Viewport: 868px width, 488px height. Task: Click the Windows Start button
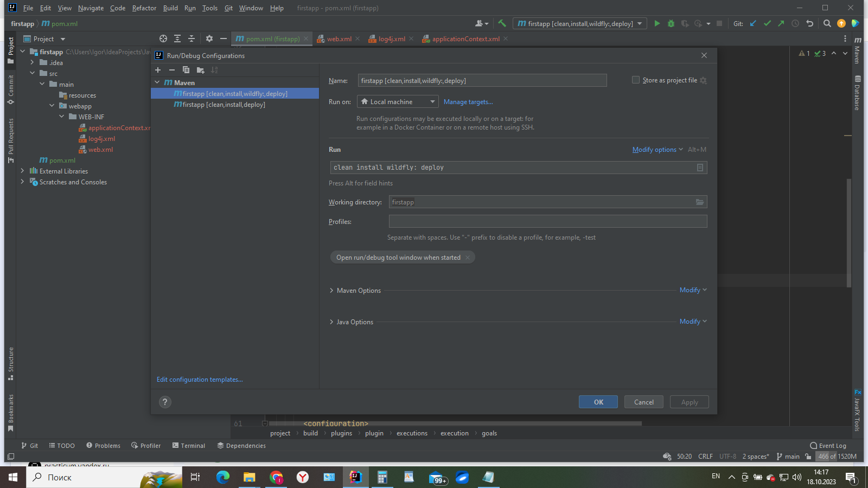13,477
